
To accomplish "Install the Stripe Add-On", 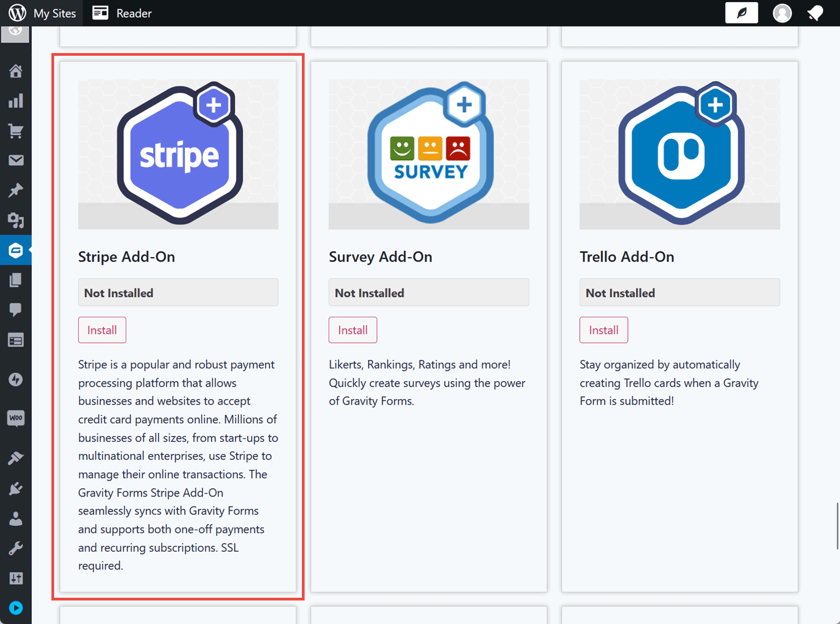I will 102,330.
